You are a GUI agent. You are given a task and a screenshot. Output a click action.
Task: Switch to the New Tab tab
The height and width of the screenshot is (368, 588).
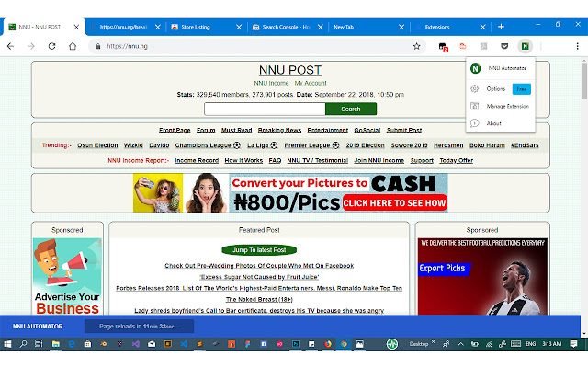pos(369,27)
